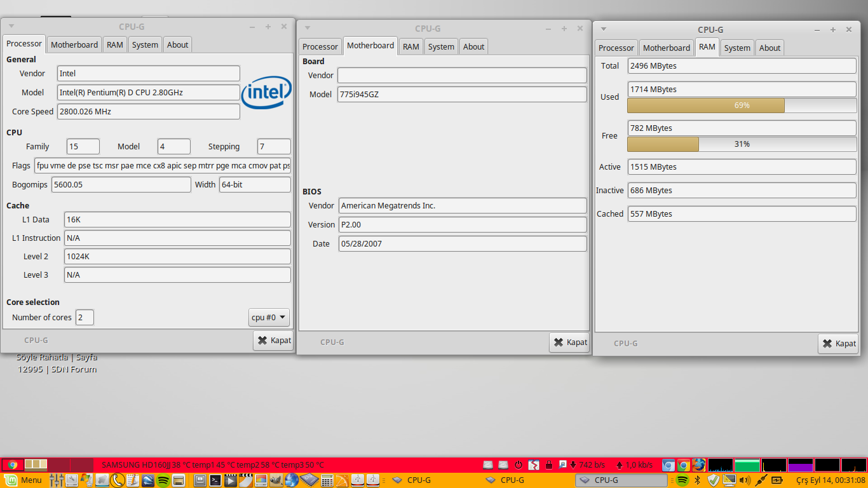The image size is (868, 488).
Task: Open the display settings tray icon
Action: [729, 480]
